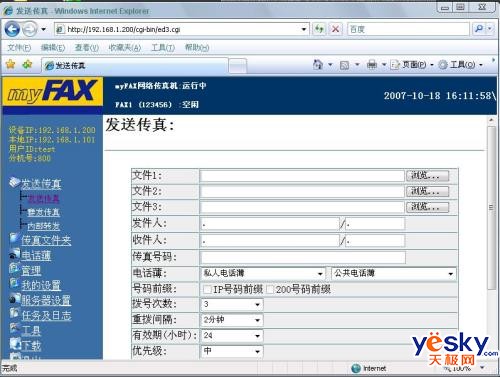Screen dimensions: 500x377
Task: Click the Home icon in command bar
Action: click(318, 64)
